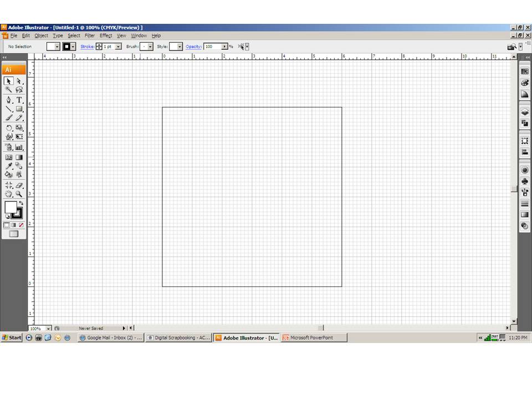This screenshot has width=532, height=399.
Task: Open the Layers panel icon
Action: (525, 111)
